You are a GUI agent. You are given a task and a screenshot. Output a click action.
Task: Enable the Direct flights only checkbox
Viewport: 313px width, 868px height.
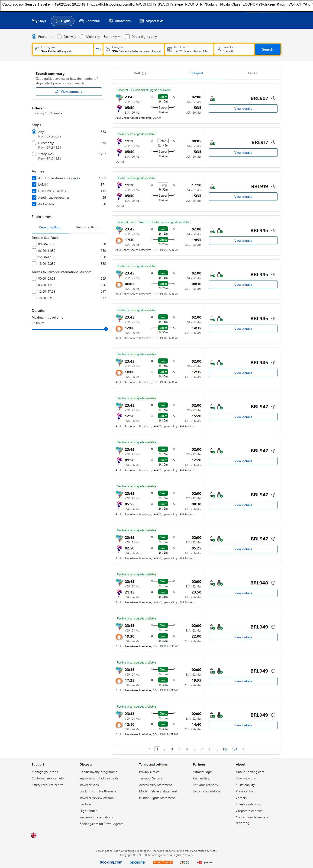[127, 37]
